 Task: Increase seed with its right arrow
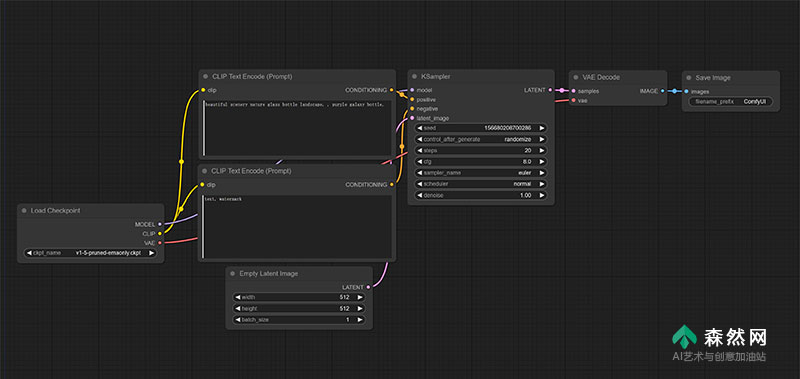(x=542, y=128)
